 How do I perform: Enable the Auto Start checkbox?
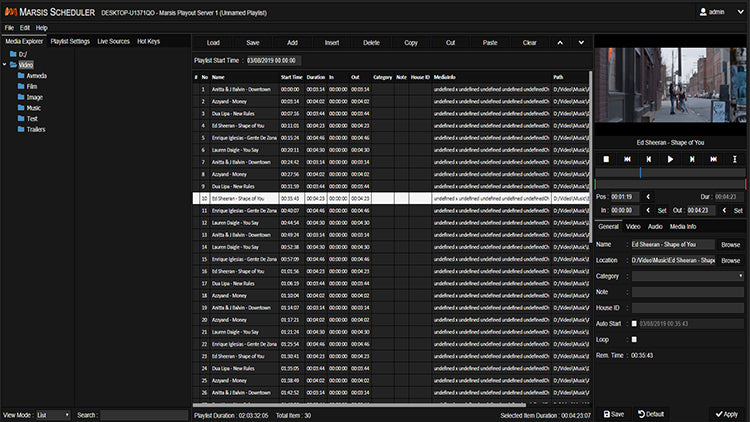[x=634, y=323]
